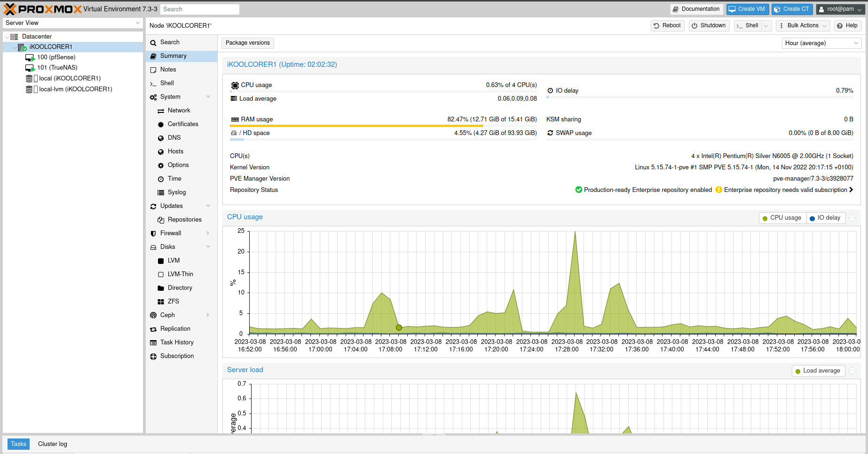The height and width of the screenshot is (454, 868).
Task: Click the System gears icon
Action: point(153,97)
